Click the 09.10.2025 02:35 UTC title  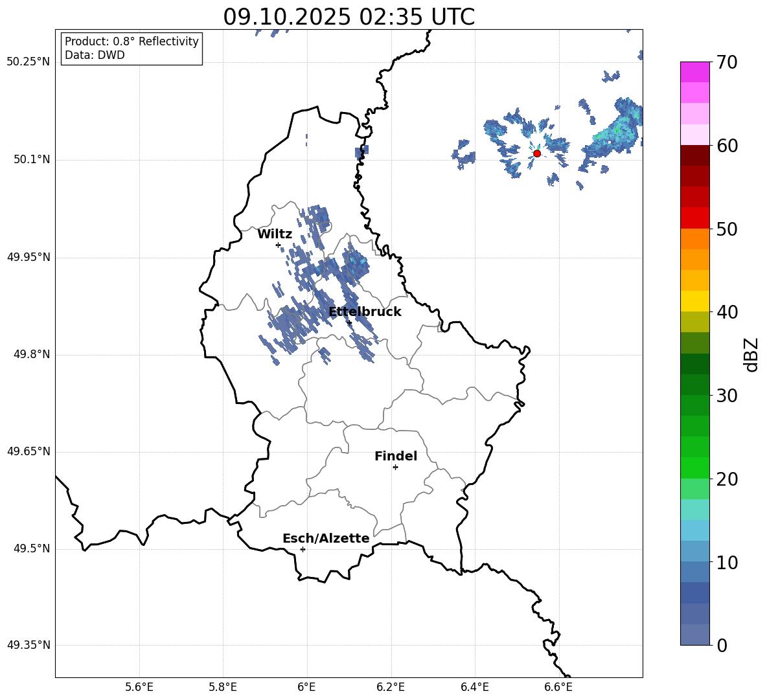click(349, 17)
